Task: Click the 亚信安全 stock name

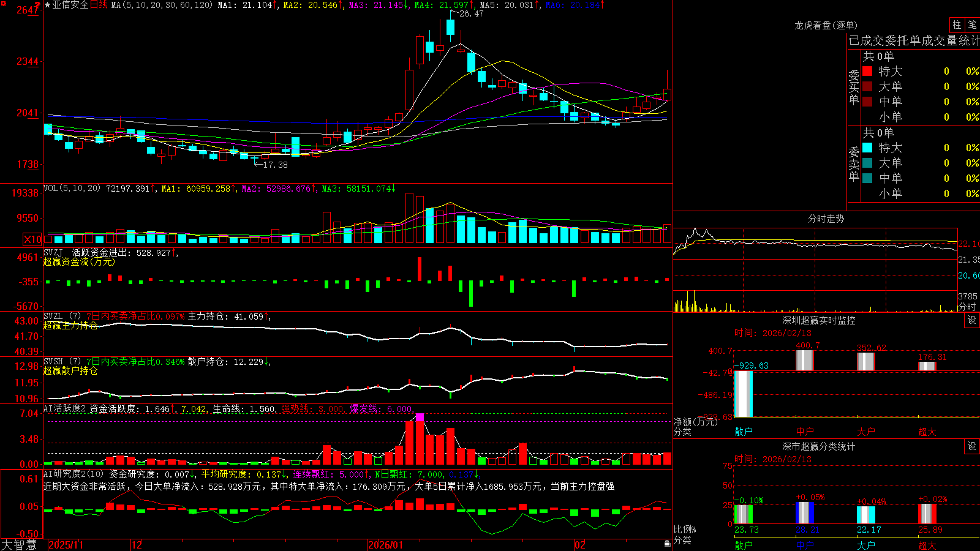Action: click(x=70, y=5)
